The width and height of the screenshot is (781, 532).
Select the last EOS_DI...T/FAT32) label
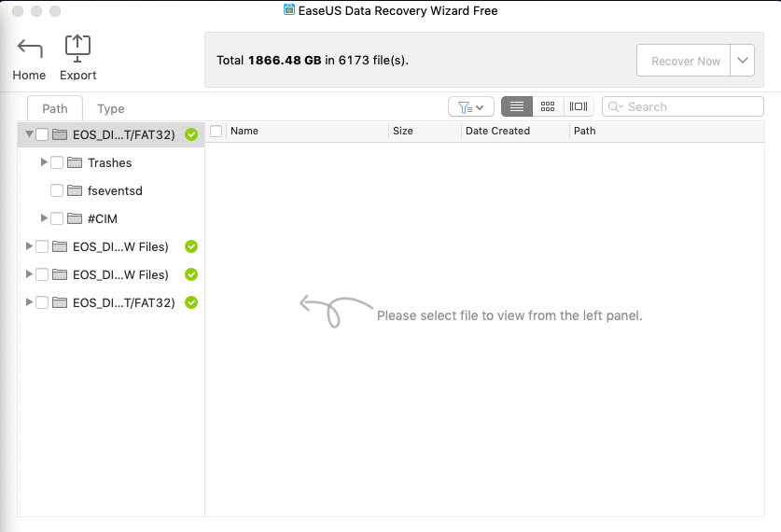tap(124, 302)
